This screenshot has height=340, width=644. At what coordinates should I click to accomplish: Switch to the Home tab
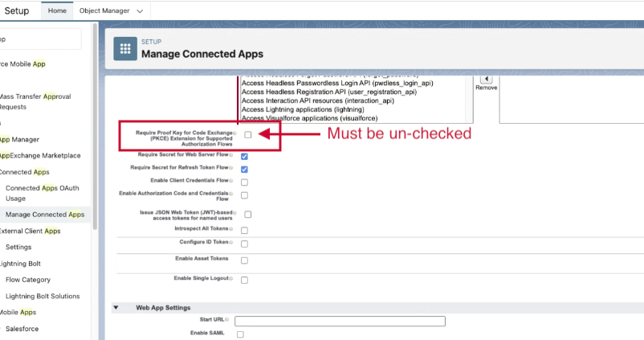[57, 11]
